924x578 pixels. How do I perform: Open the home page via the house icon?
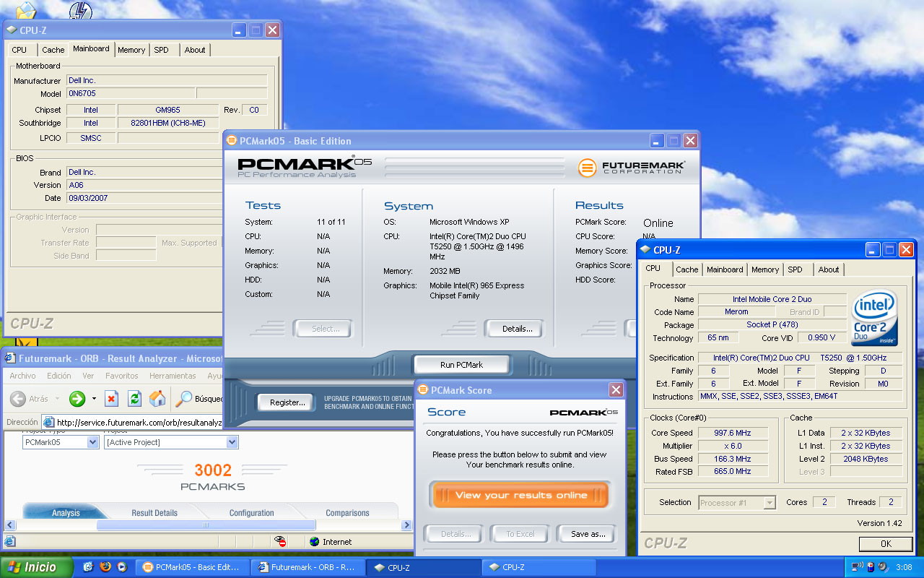pos(157,399)
